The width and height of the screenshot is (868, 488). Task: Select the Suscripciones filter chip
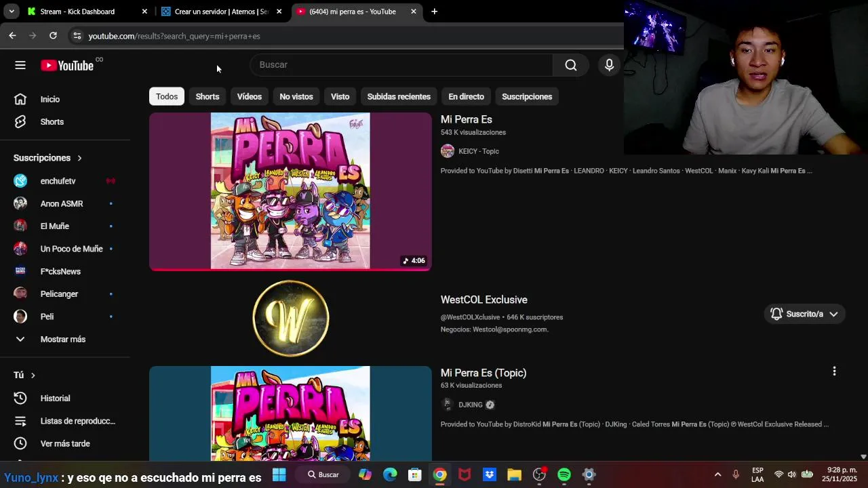pos(527,97)
